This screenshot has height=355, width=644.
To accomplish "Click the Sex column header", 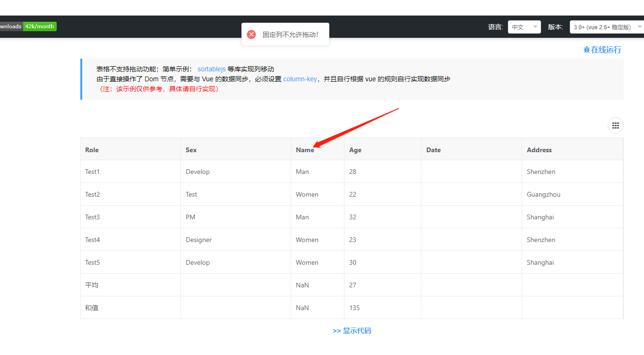I will coord(236,149).
